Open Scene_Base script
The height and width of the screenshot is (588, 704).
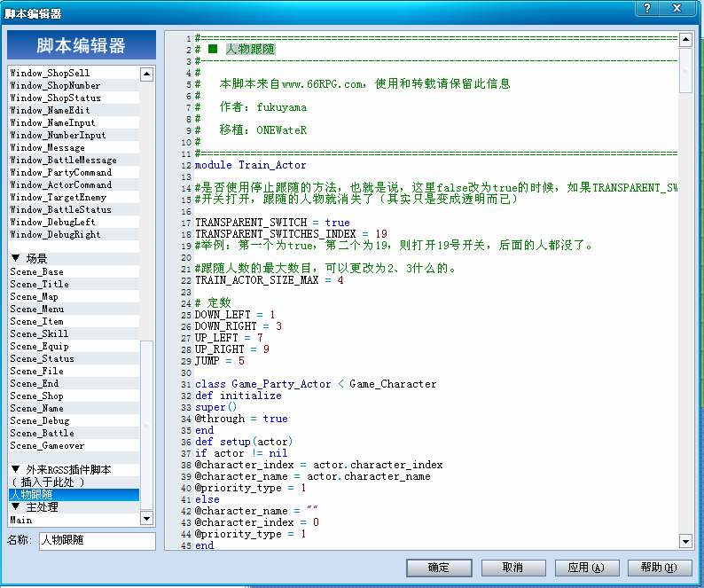coord(74,271)
